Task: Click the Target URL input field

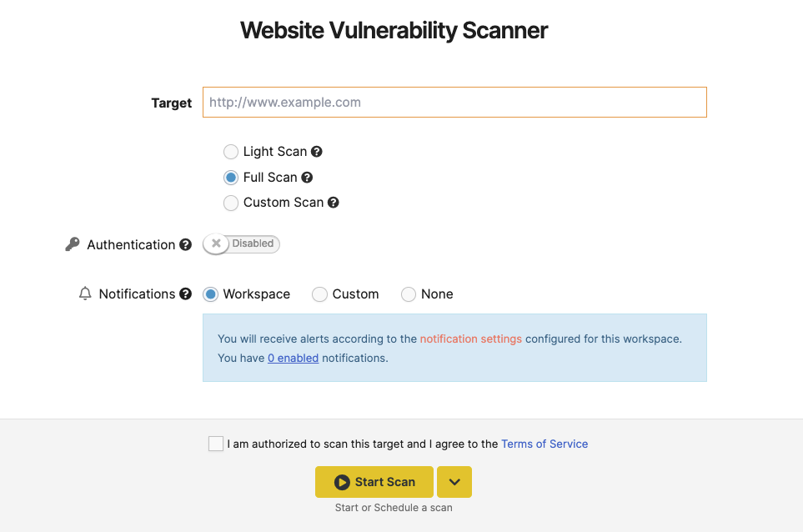Action: pos(454,102)
